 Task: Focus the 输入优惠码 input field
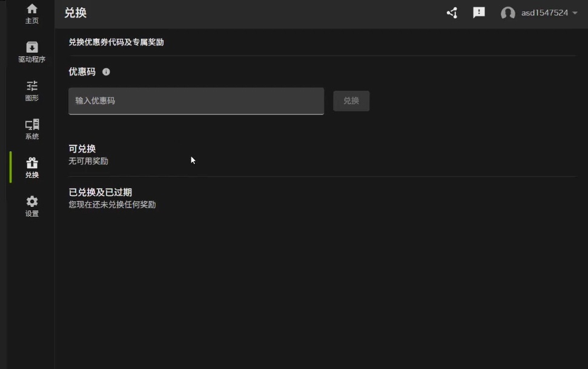coord(196,101)
